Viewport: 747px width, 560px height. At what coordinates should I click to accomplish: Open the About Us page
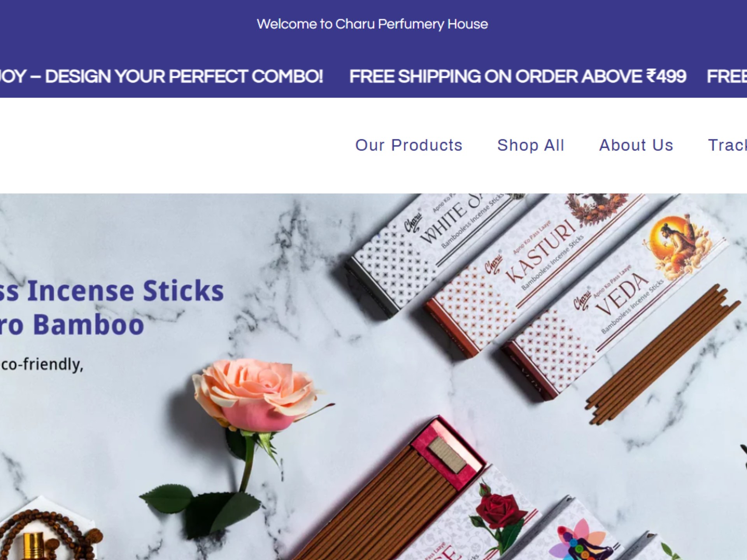(636, 145)
